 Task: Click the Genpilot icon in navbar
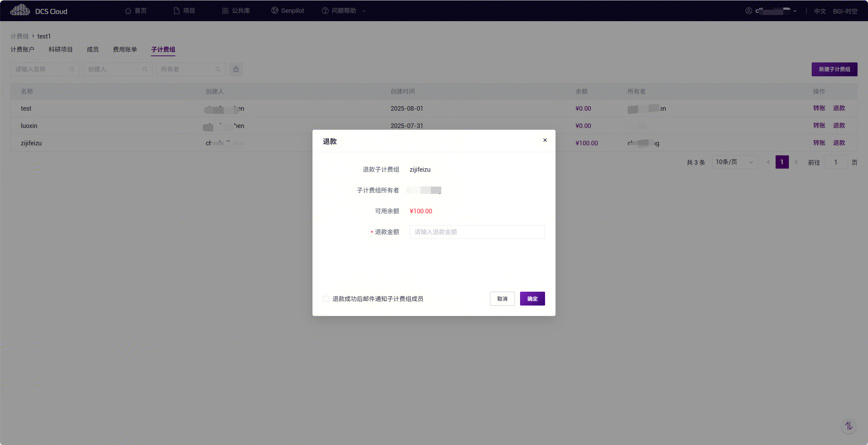(x=275, y=10)
